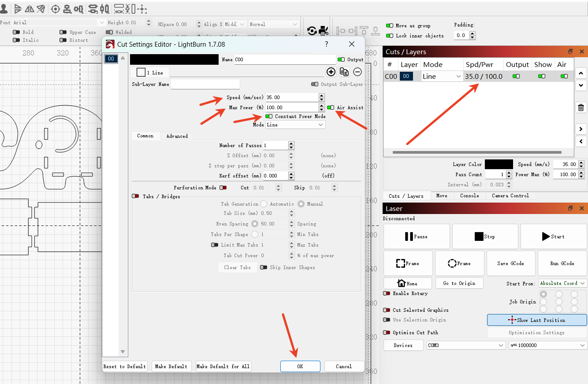Open the Mode dropdown in Cut Settings Editor
This screenshot has height=384, width=588.
(x=296, y=125)
